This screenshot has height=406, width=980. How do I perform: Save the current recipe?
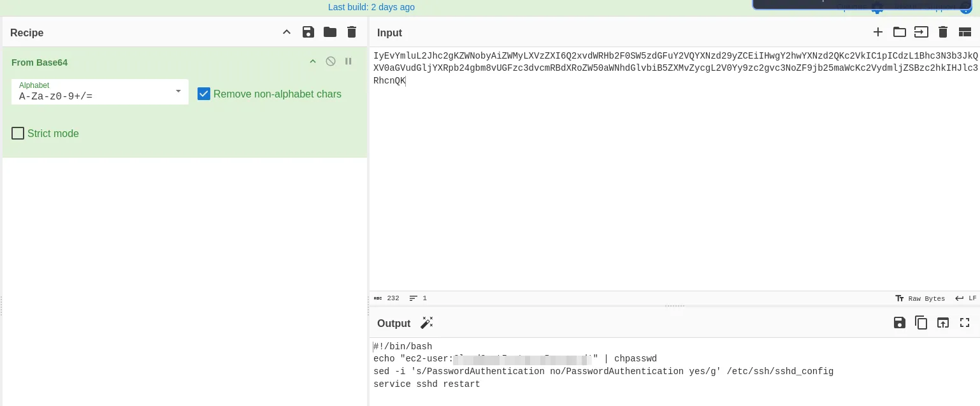point(308,33)
